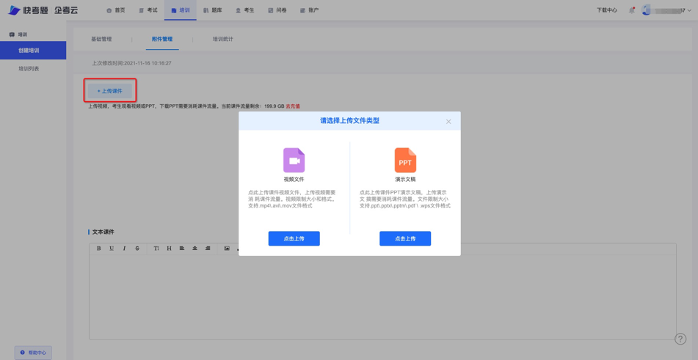Toggle underline in the text editor
698x360 pixels.
pos(111,248)
